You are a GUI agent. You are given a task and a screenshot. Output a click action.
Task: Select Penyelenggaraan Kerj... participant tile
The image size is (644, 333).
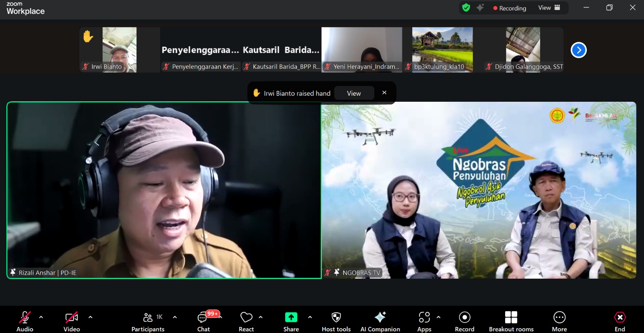point(200,50)
